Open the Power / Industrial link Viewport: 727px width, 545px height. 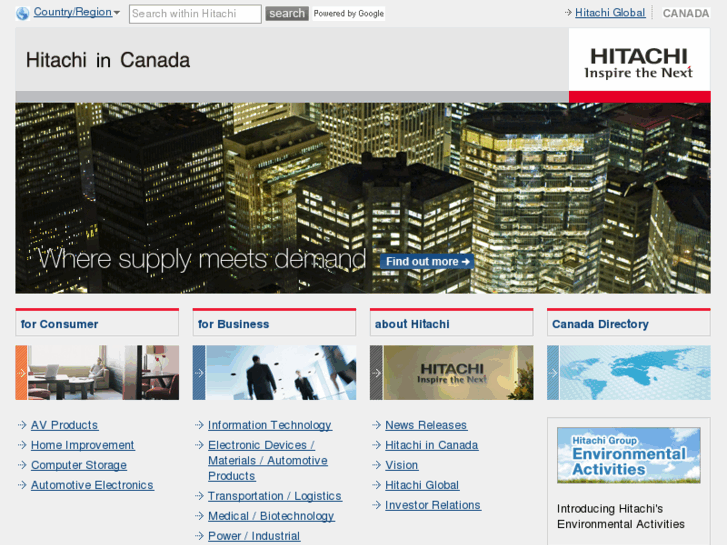click(x=254, y=536)
